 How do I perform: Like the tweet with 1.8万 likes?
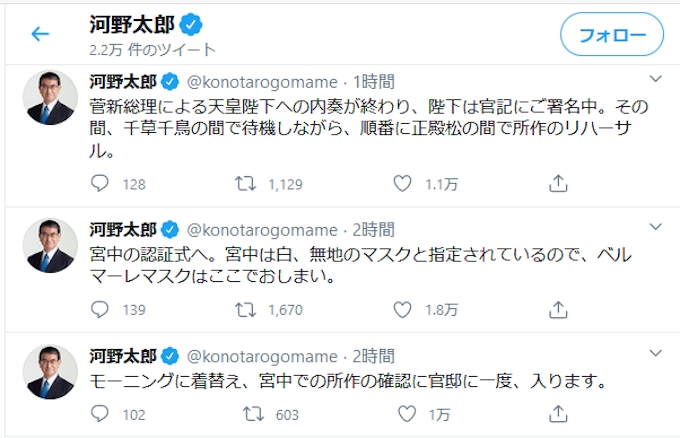point(402,310)
